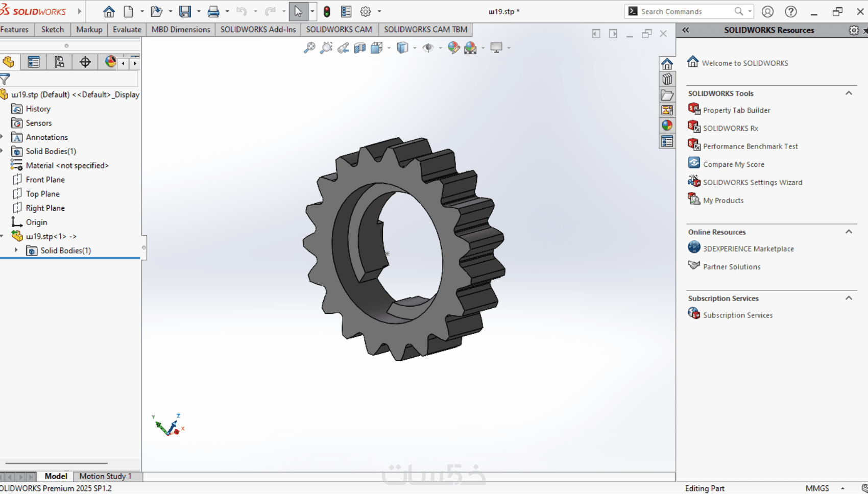The image size is (868, 495).
Task: Open the Features tab
Action: click(x=15, y=30)
